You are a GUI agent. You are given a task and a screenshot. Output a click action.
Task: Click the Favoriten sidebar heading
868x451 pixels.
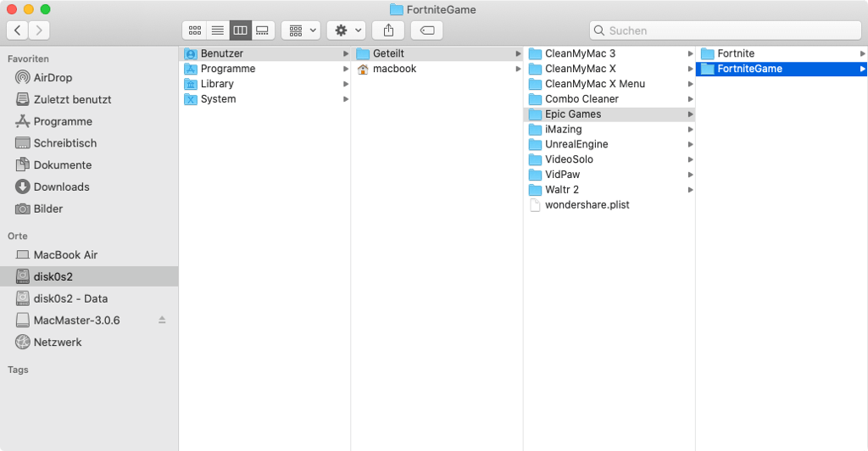click(28, 58)
